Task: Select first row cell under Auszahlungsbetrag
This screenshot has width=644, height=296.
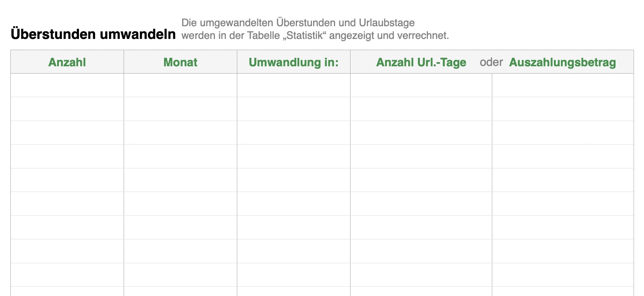Action: click(562, 85)
